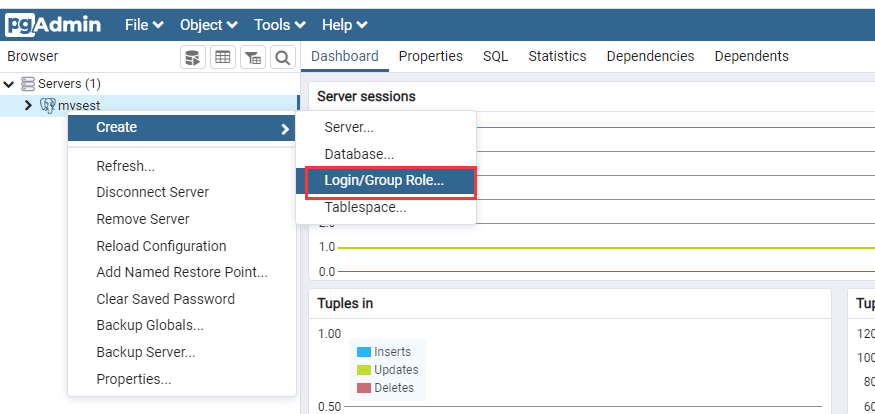Image resolution: width=875 pixels, height=414 pixels.
Task: Open the Query Tool icon in Browser toolbar
Action: [x=193, y=57]
